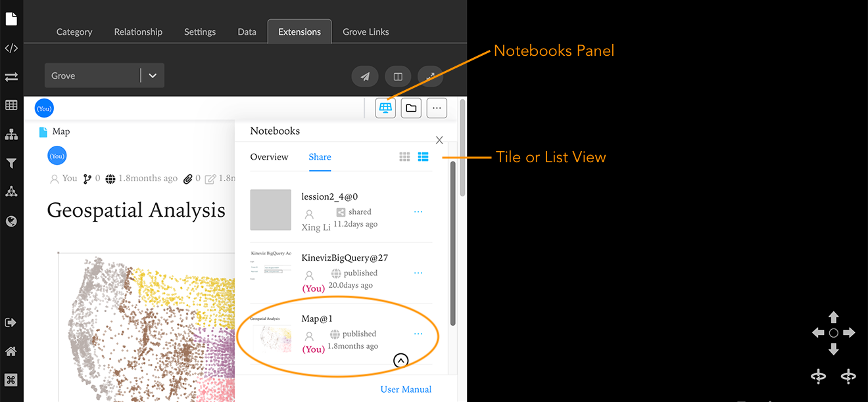Click the code editor icon in sidebar
868x402 pixels.
[11, 47]
